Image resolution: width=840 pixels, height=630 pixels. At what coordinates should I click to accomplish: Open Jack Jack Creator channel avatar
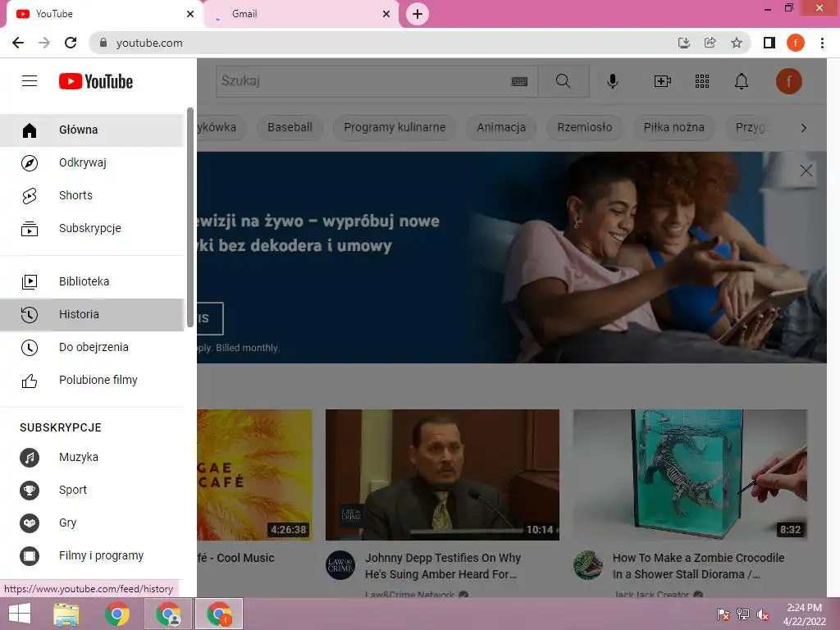tap(588, 565)
